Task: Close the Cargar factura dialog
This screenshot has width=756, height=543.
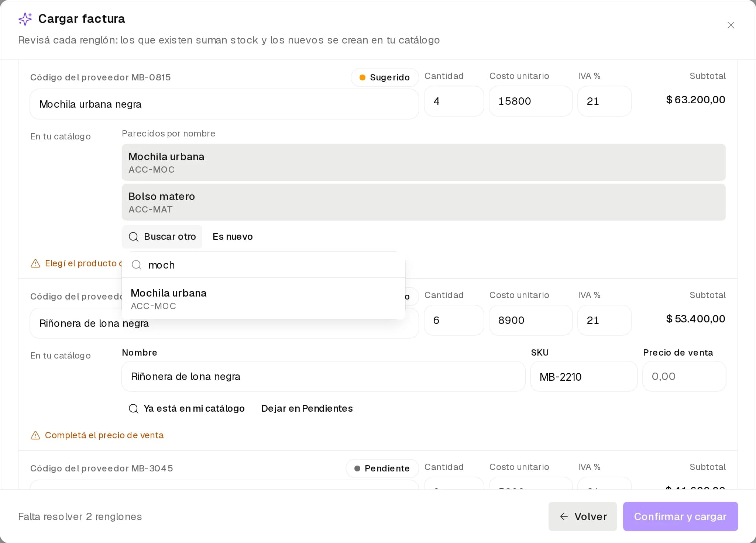Action: (x=731, y=25)
